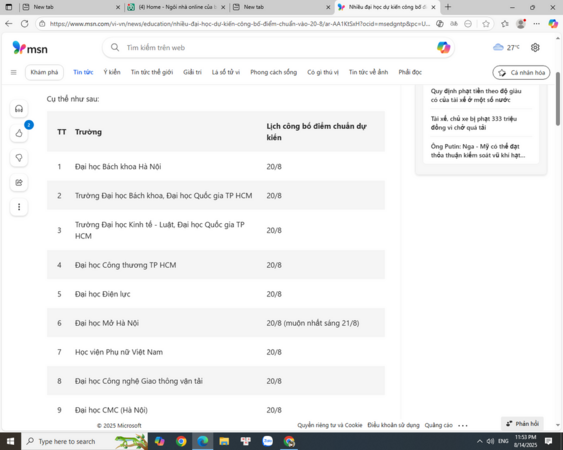Open article about Ông Putin Nga - Mỹ

point(478,151)
